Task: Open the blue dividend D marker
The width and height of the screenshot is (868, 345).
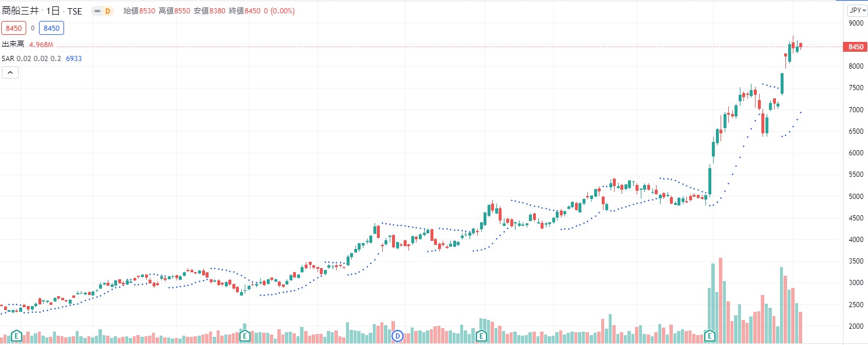Action: (x=398, y=336)
